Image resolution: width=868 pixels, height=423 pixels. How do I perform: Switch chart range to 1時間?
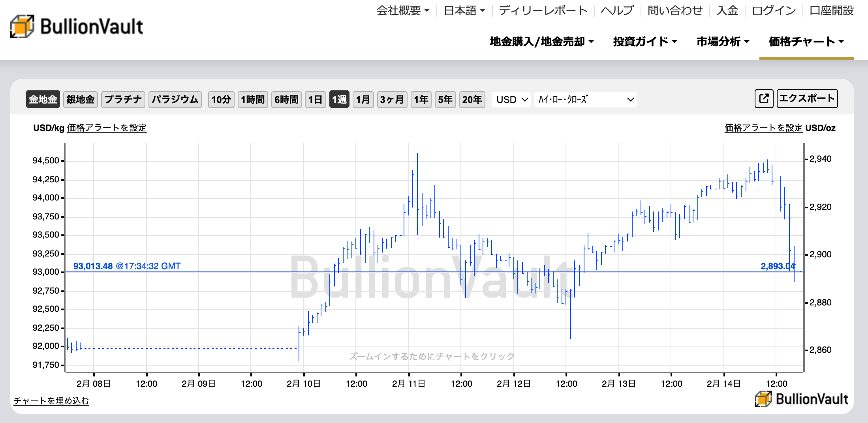point(253,99)
